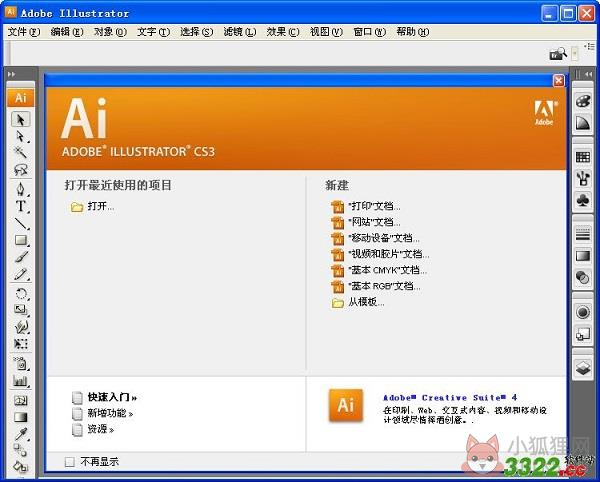Select the Rotate tool
The image size is (600, 482).
click(x=21, y=294)
